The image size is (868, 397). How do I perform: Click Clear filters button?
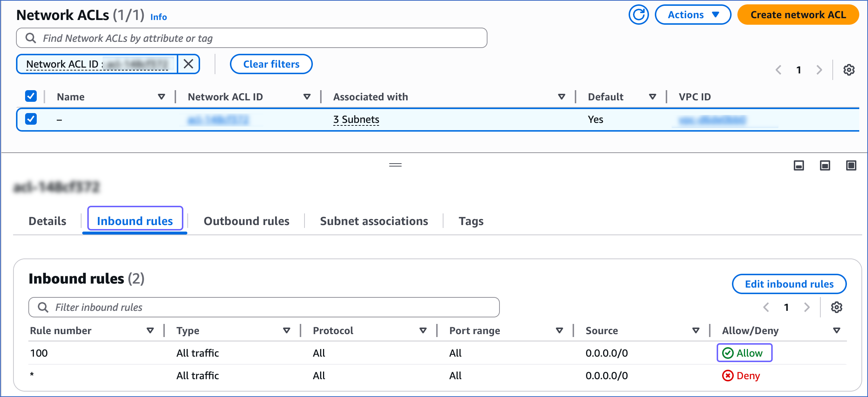(x=271, y=64)
